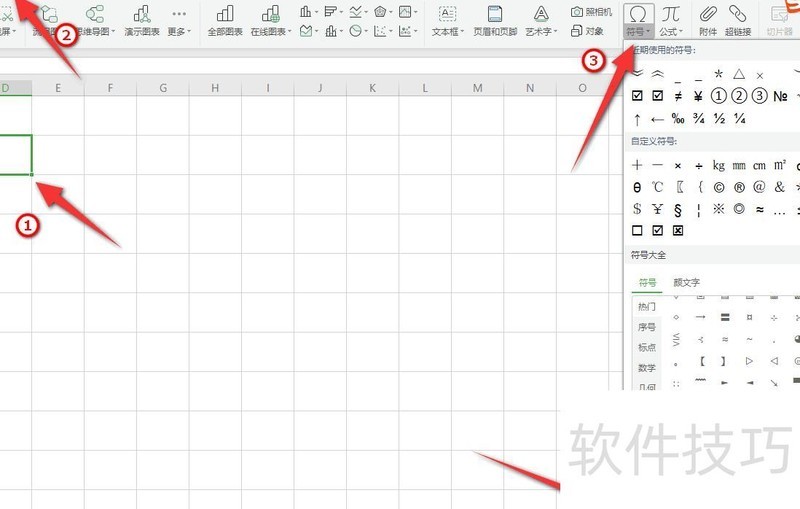Insert the ® registered symbol

[x=739, y=187]
